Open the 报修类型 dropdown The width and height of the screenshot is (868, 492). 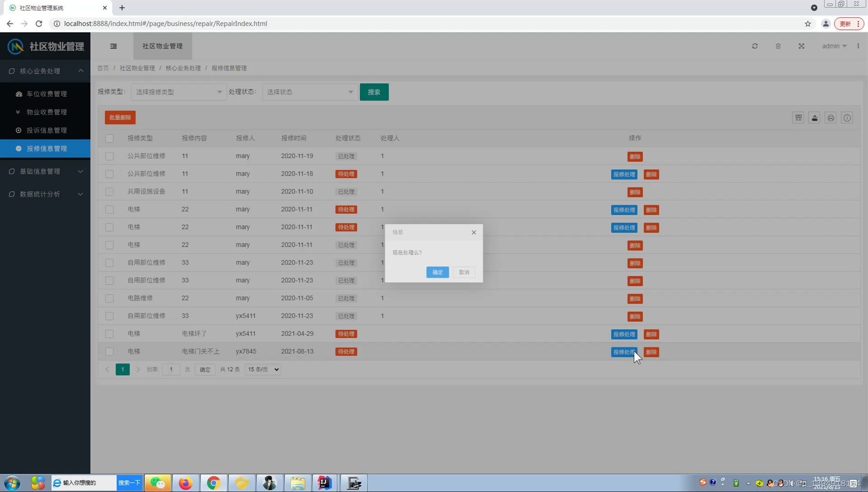pyautogui.click(x=179, y=92)
